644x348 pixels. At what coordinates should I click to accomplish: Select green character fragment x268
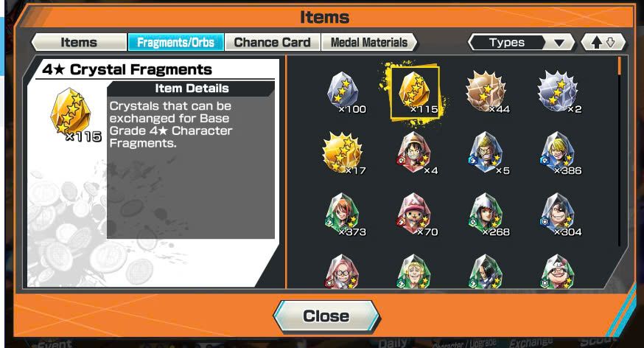coord(487,215)
